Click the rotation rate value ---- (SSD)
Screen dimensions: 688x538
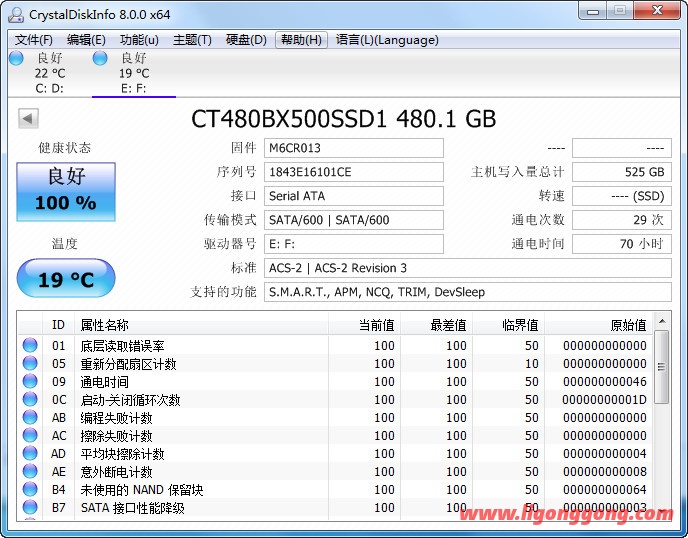coord(622,196)
